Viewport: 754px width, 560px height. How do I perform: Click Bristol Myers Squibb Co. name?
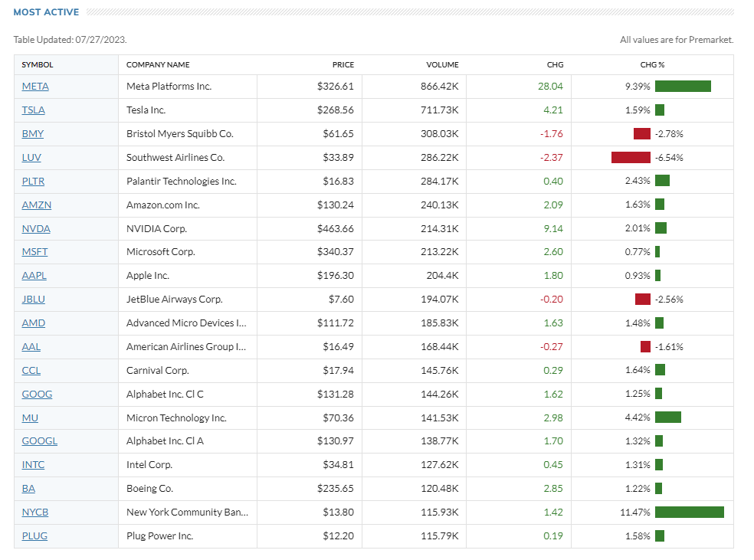tap(180, 133)
